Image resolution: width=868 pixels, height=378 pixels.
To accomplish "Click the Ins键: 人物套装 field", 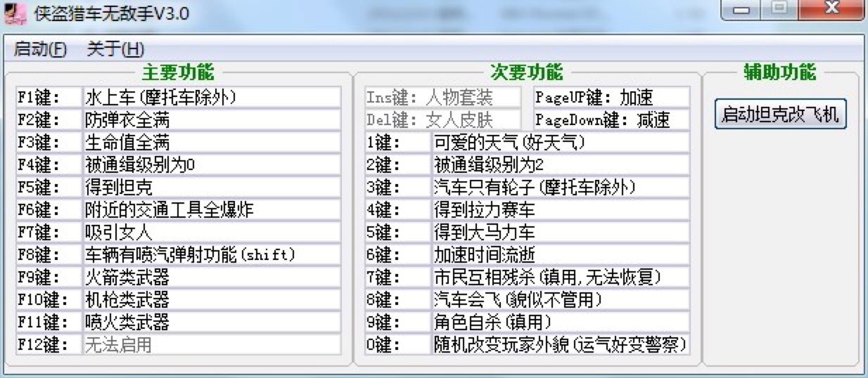I will pyautogui.click(x=442, y=97).
